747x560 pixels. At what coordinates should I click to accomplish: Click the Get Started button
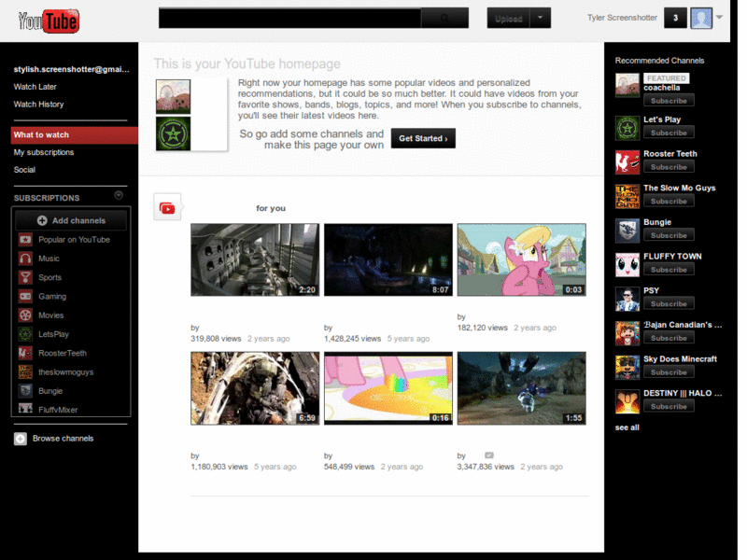tap(423, 138)
